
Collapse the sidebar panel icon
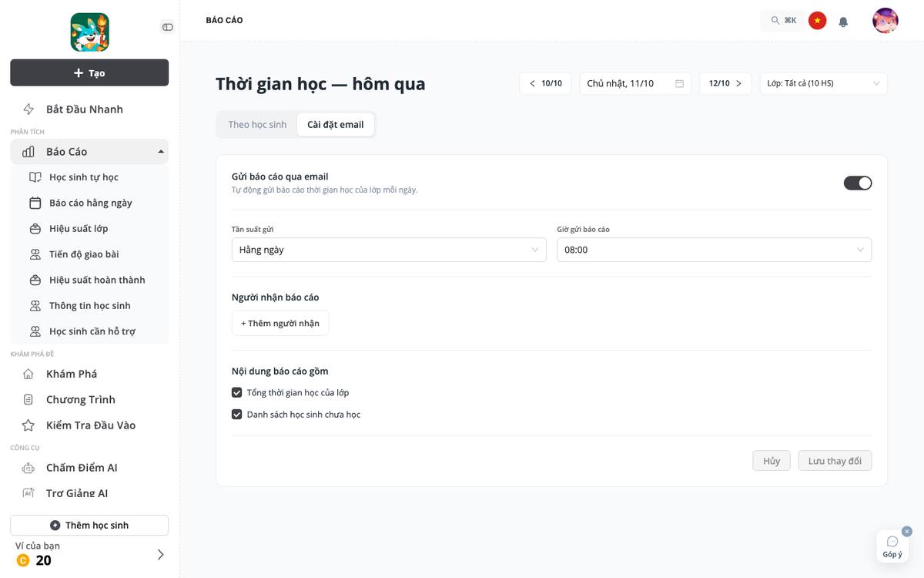167,27
